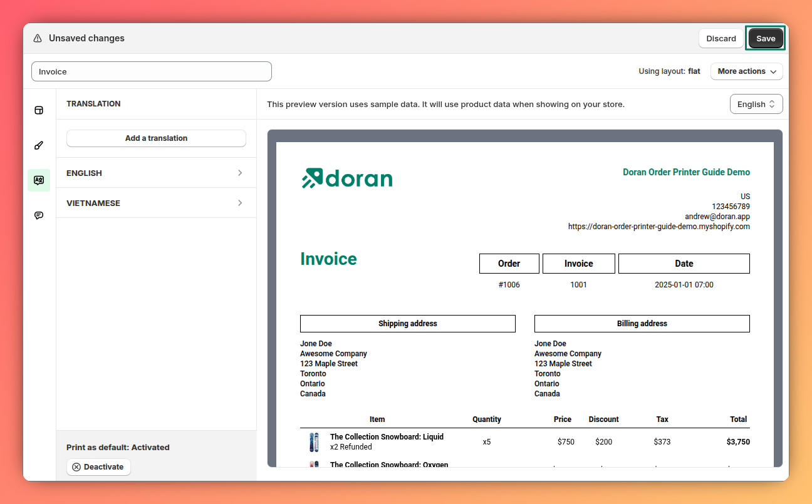This screenshot has height=504, width=812.
Task: Click the Tax column header
Action: pos(662,419)
